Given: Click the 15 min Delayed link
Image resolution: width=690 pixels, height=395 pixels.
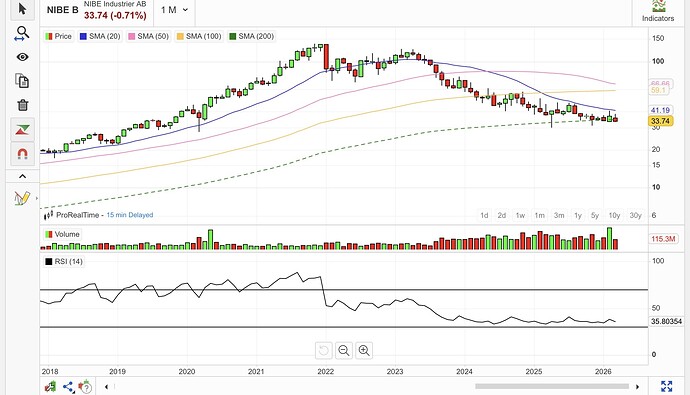Looking at the screenshot, I should pyautogui.click(x=130, y=215).
